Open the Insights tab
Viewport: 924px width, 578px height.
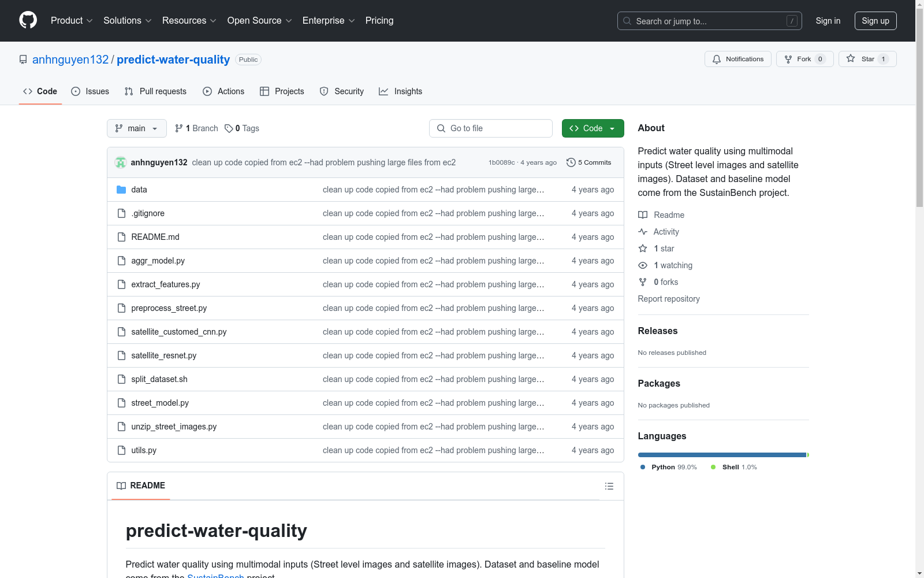point(400,91)
